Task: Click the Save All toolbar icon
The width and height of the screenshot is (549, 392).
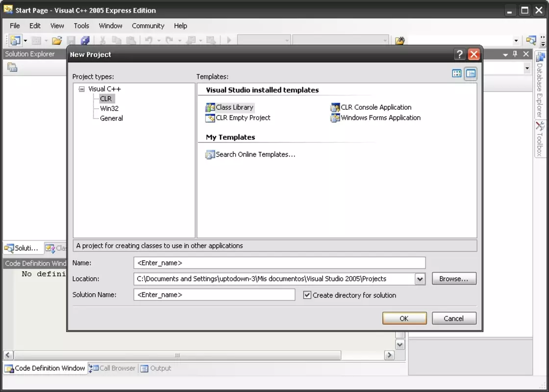Action: (x=85, y=41)
